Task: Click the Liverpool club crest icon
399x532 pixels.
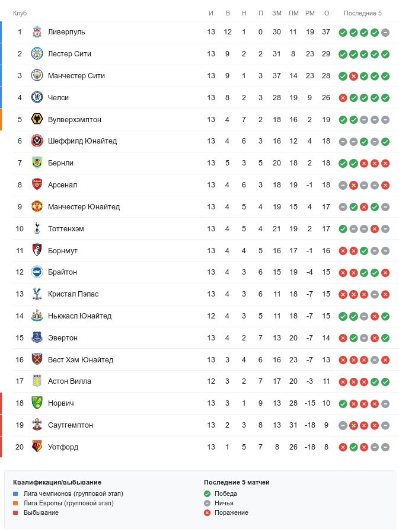Action: pos(37,32)
